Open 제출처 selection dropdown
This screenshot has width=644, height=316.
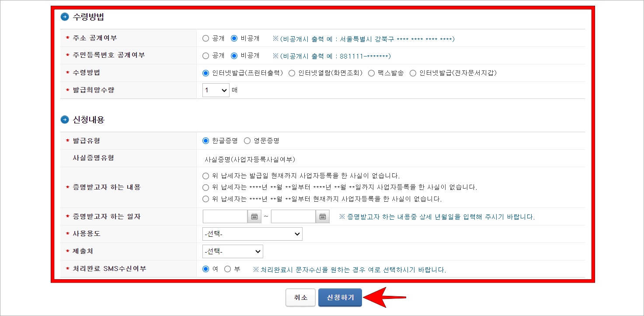pyautogui.click(x=233, y=252)
